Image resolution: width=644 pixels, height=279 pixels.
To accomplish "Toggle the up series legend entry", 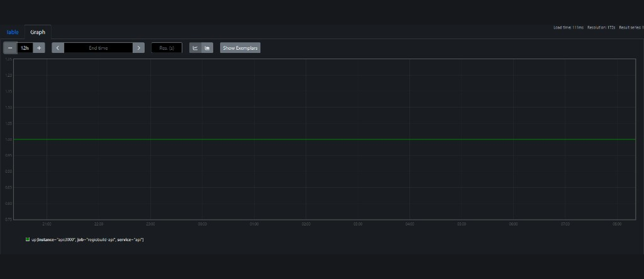I will [84, 239].
